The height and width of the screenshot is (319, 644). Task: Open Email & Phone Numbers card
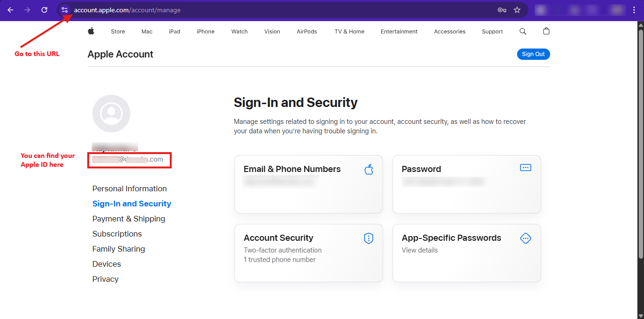pyautogui.click(x=309, y=184)
